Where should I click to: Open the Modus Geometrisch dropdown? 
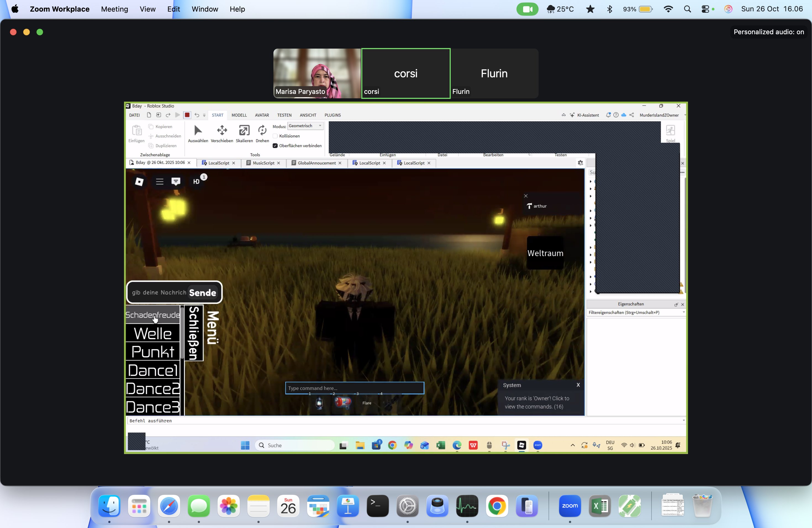305,126
